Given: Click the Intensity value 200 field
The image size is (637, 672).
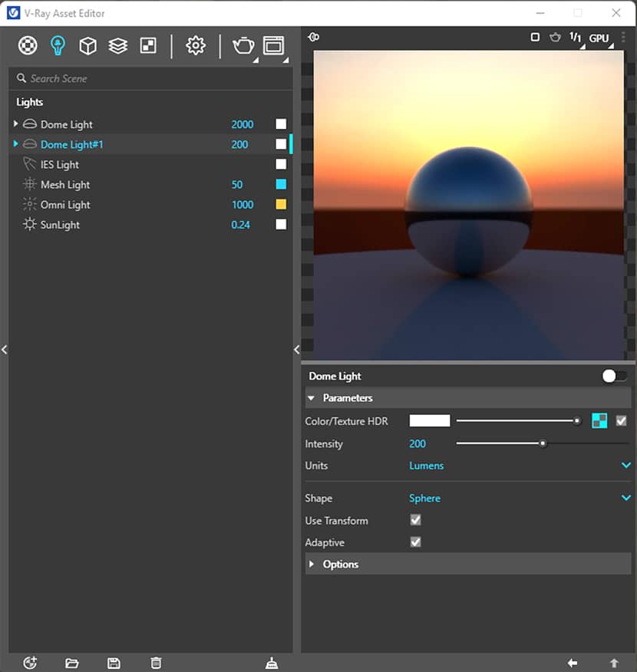Looking at the screenshot, I should tap(418, 443).
